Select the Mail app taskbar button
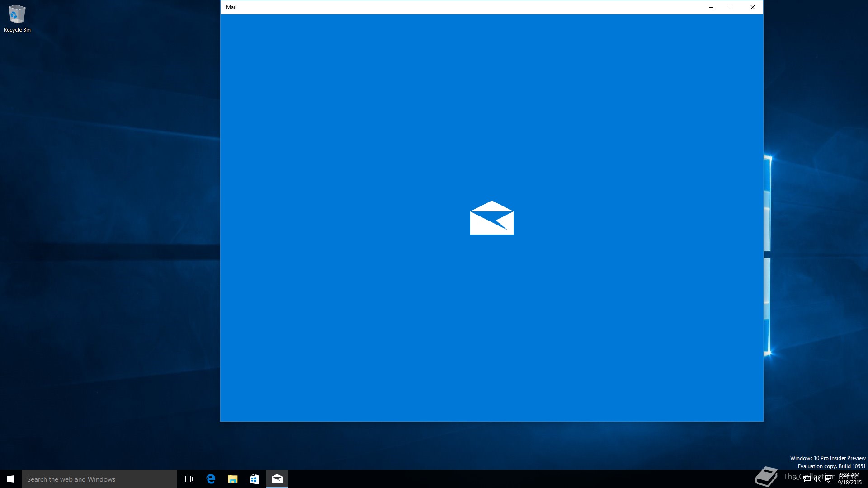This screenshot has width=868, height=488. 277,479
